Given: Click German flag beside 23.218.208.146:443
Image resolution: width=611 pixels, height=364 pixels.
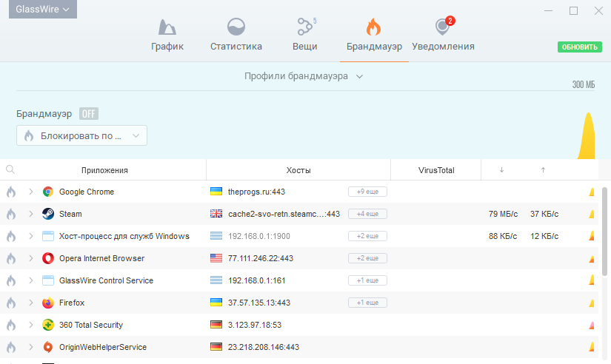Looking at the screenshot, I should point(216,347).
